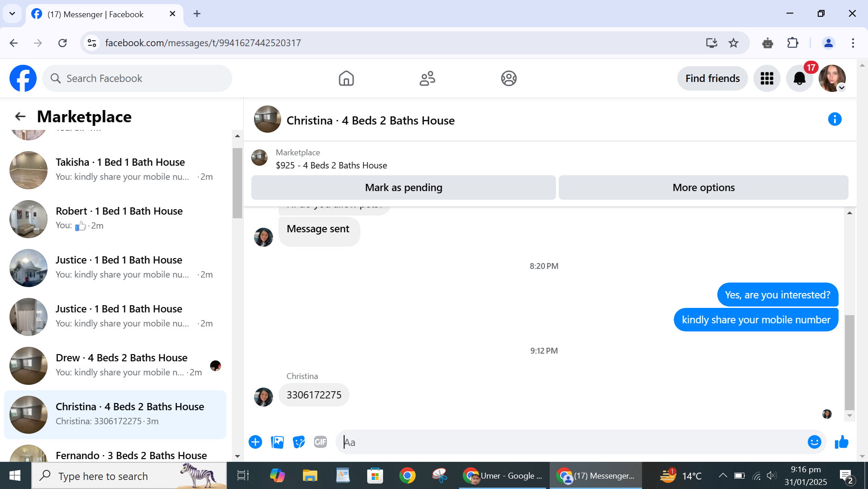Screen dimensions: 868x489
Task: Open the Groups icon in top navigation
Action: click(x=509, y=78)
